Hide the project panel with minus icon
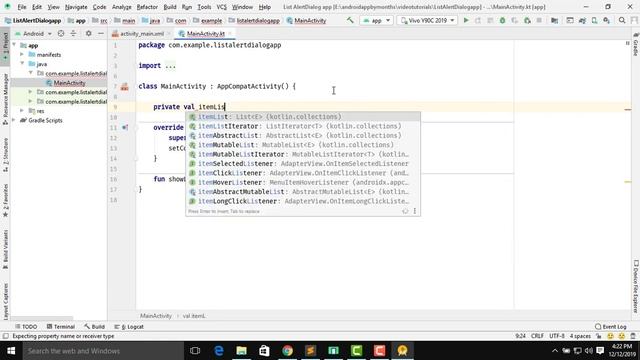This screenshot has width=640, height=360. (101, 33)
